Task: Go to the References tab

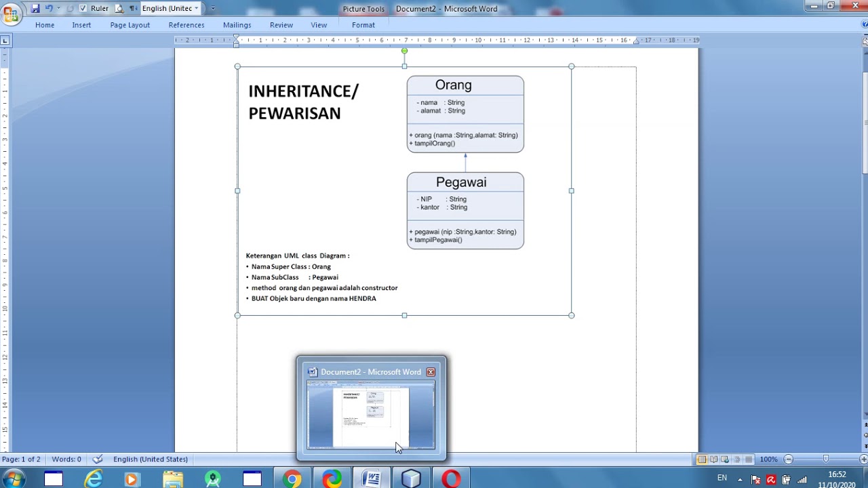Action: click(x=186, y=25)
